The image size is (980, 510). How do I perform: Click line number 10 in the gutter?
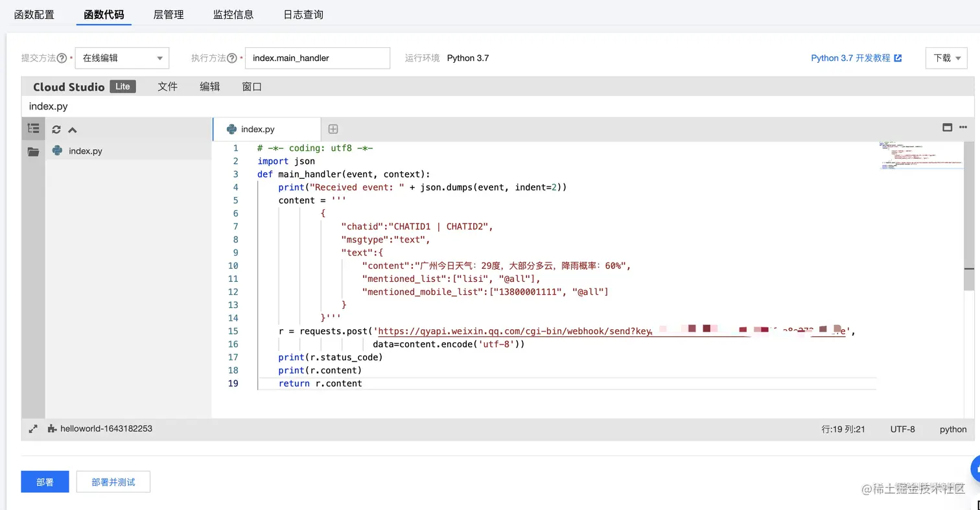click(x=233, y=266)
